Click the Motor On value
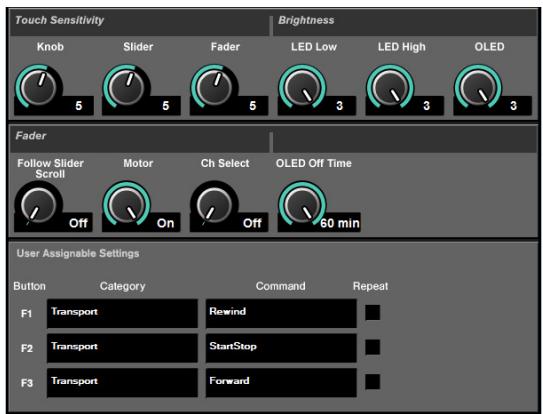Image resolution: width=543 pixels, height=414 pixels. (x=165, y=223)
